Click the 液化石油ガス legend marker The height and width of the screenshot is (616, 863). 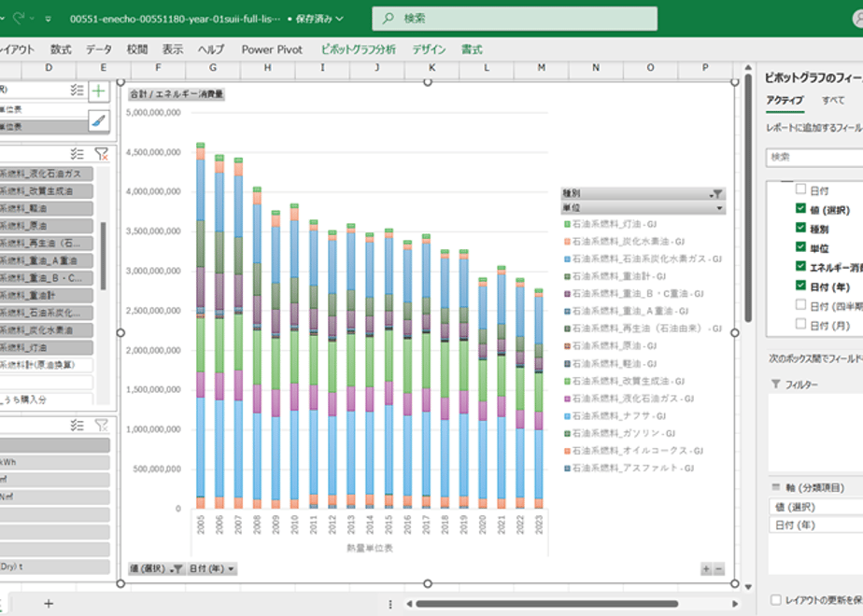[567, 399]
